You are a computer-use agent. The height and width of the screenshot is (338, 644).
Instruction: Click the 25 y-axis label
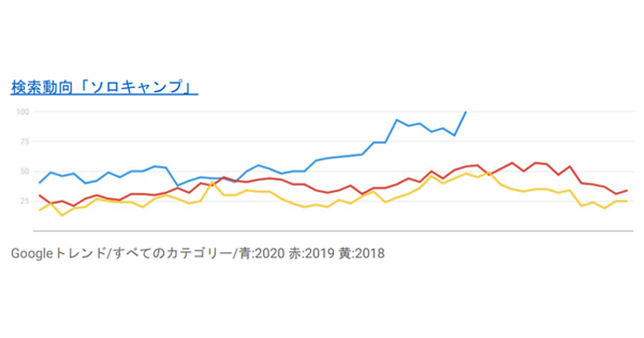pos(24,201)
